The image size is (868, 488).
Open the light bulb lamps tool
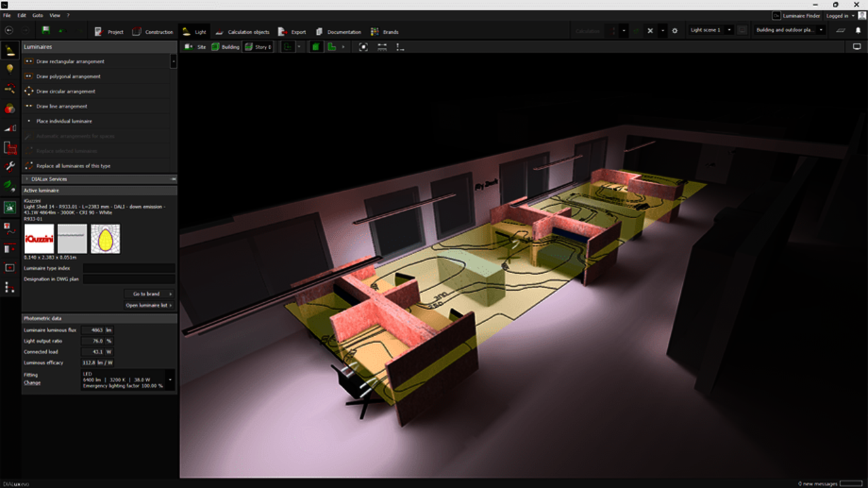pyautogui.click(x=9, y=68)
